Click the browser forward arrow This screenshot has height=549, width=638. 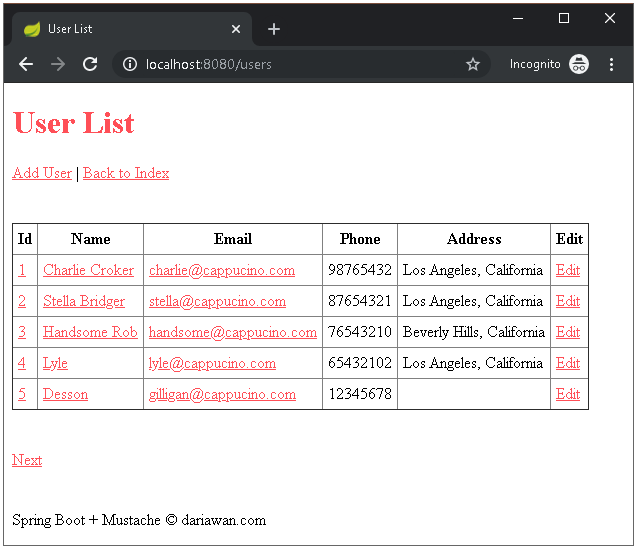58,64
